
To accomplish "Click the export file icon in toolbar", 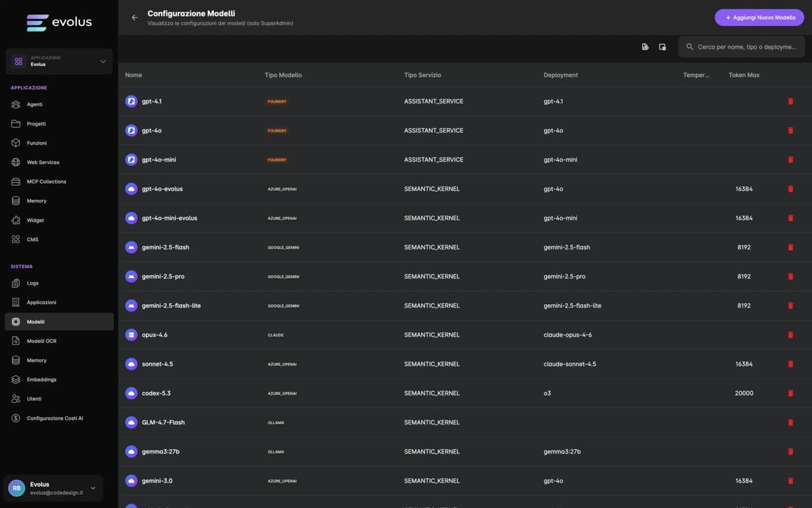I will tap(645, 47).
